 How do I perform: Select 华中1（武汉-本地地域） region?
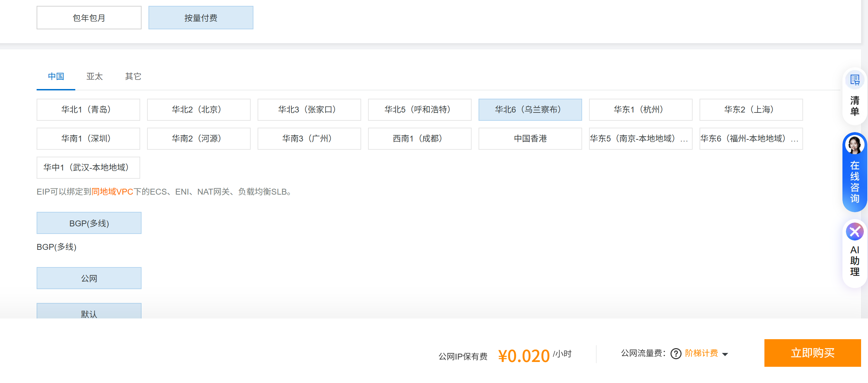pyautogui.click(x=88, y=168)
